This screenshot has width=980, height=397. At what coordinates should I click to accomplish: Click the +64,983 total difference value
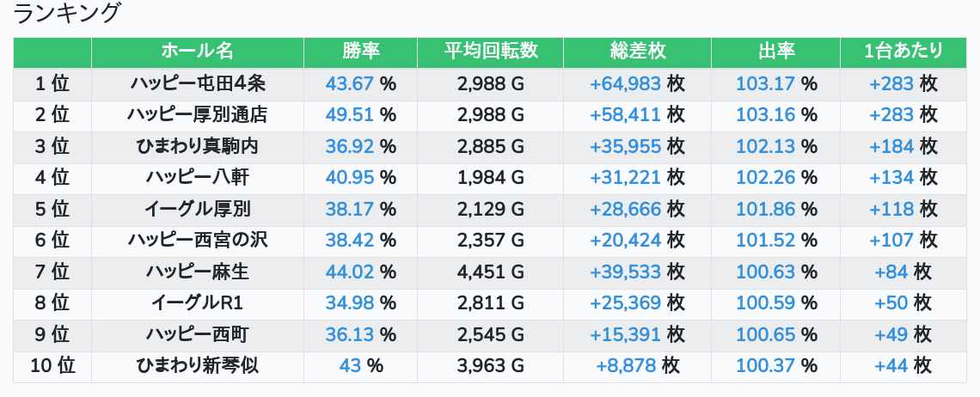tap(625, 83)
